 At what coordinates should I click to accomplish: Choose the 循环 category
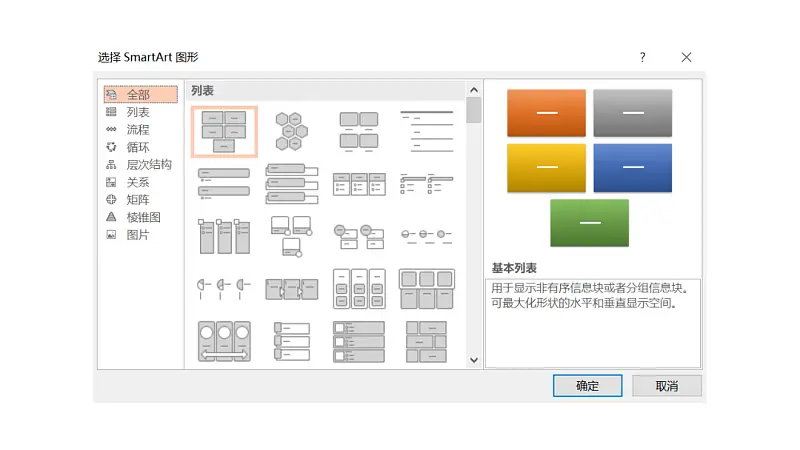point(140,147)
